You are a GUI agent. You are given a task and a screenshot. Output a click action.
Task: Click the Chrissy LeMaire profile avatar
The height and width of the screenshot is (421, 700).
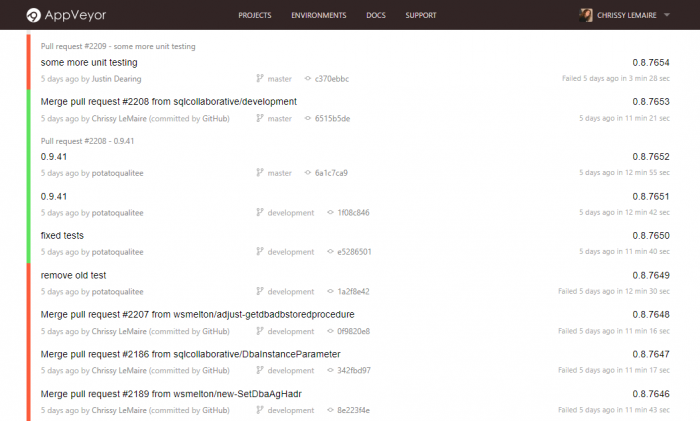click(x=586, y=15)
